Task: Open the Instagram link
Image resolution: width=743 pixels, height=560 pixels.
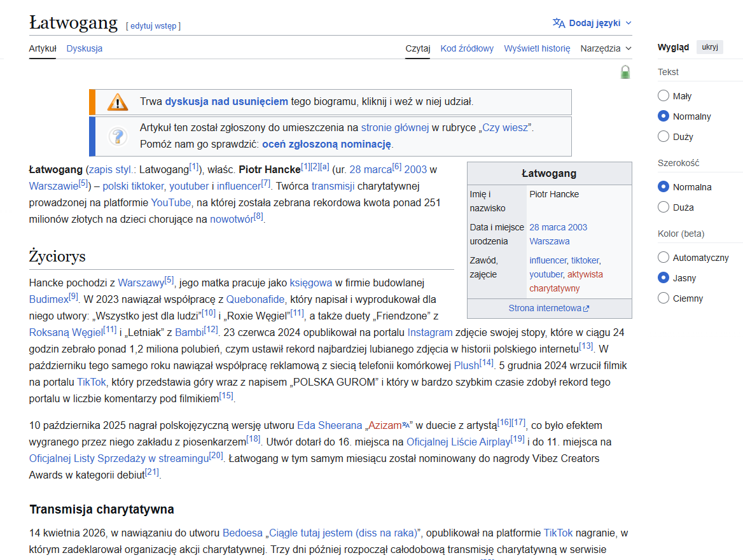Action: 430,332
